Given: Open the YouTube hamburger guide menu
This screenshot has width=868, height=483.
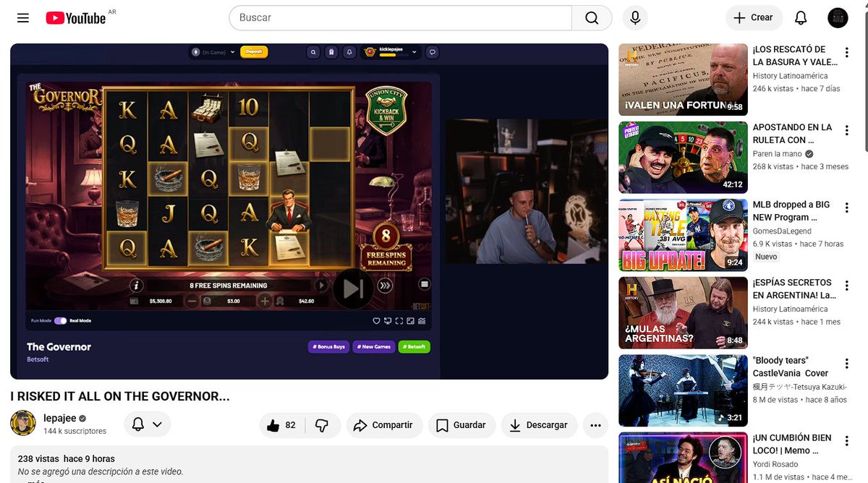Looking at the screenshot, I should tap(23, 18).
